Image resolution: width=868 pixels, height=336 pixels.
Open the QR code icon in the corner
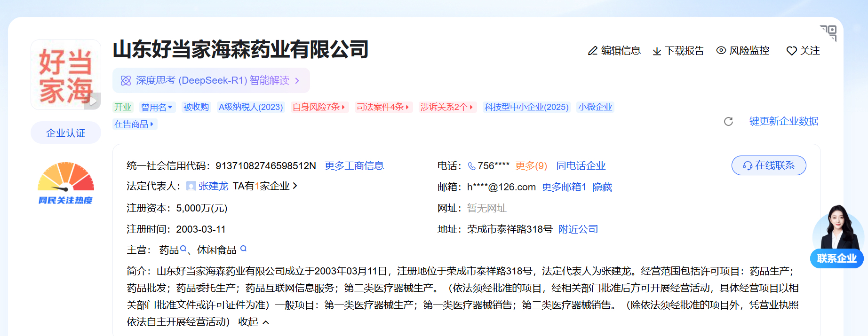[829, 33]
